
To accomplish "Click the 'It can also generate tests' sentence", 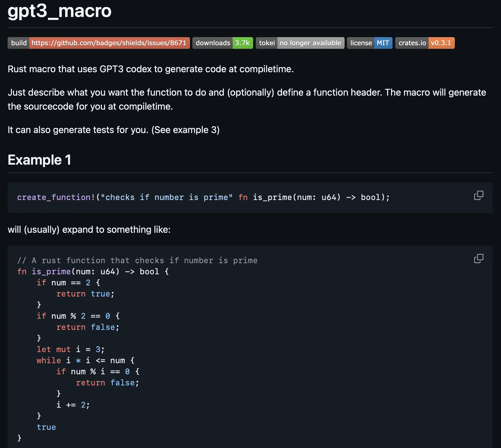I will pos(113,130).
